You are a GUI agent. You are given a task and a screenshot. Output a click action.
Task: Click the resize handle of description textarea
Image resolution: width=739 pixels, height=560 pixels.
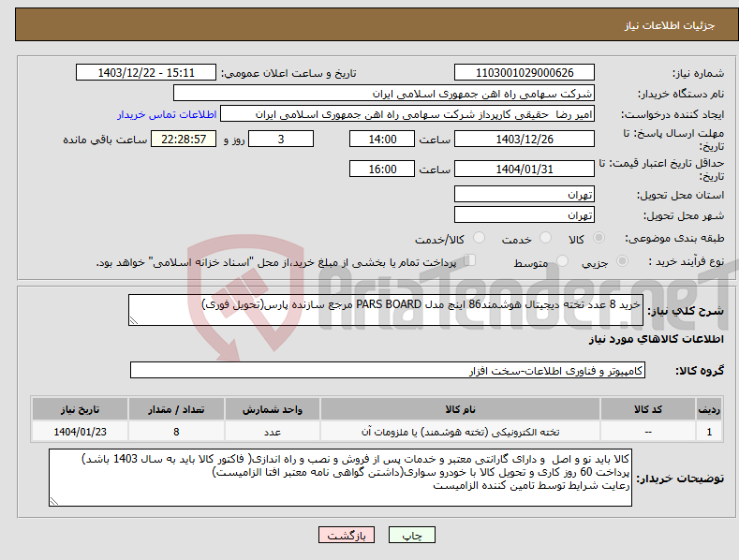(x=134, y=320)
